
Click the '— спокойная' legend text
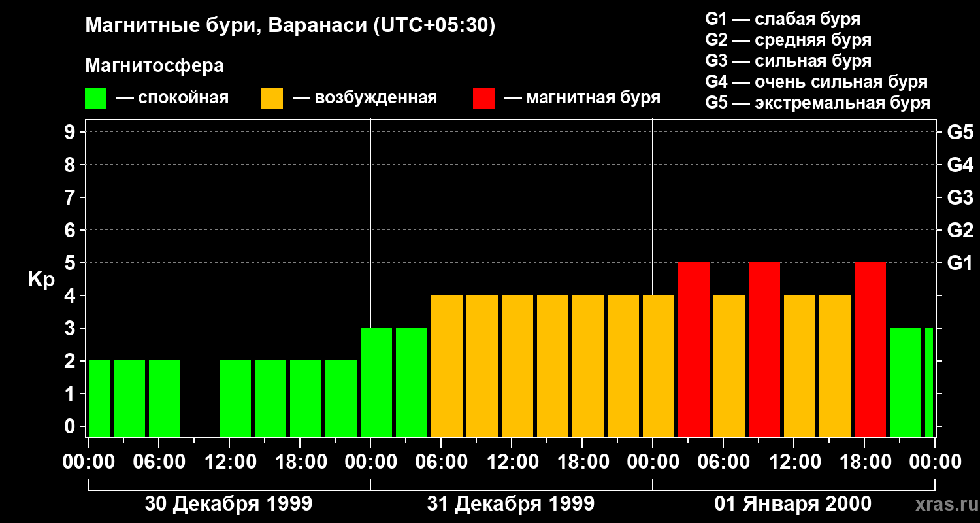pyautogui.click(x=172, y=98)
